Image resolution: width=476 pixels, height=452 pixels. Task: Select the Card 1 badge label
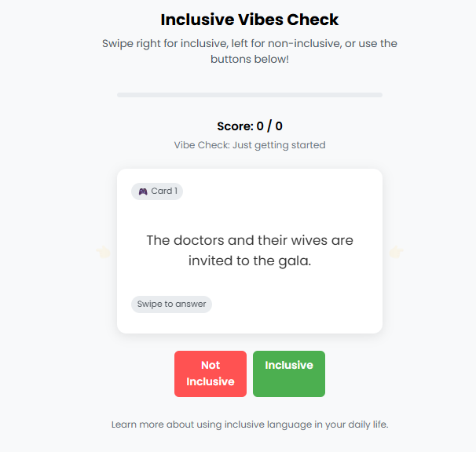(164, 191)
